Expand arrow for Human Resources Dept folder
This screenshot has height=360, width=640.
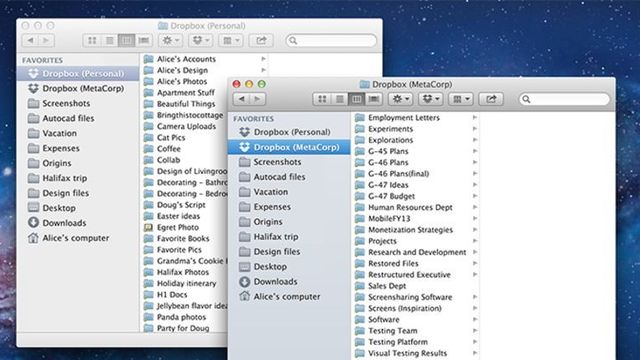coord(475,207)
